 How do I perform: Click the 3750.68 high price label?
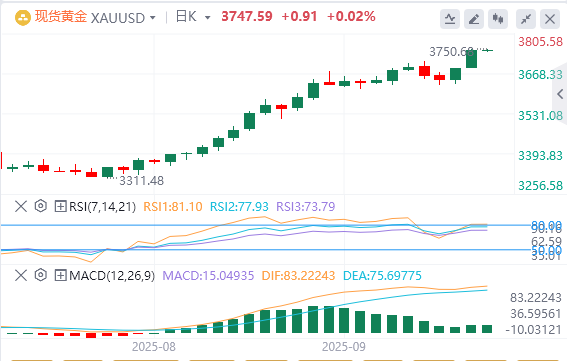tap(451, 52)
